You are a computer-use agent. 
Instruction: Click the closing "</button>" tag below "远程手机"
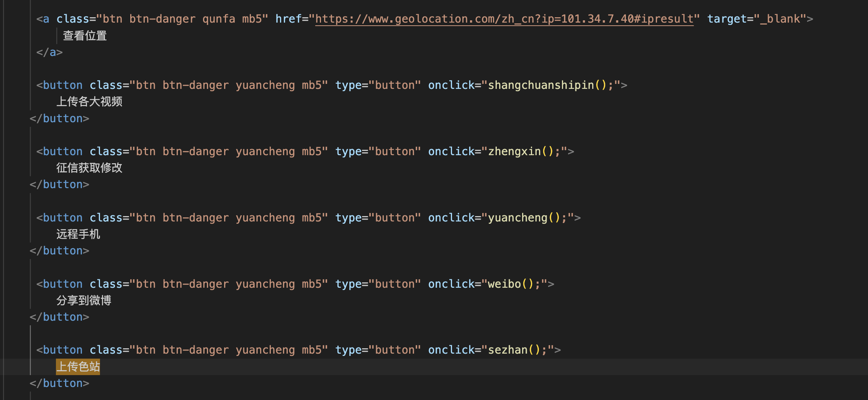pyautogui.click(x=59, y=251)
